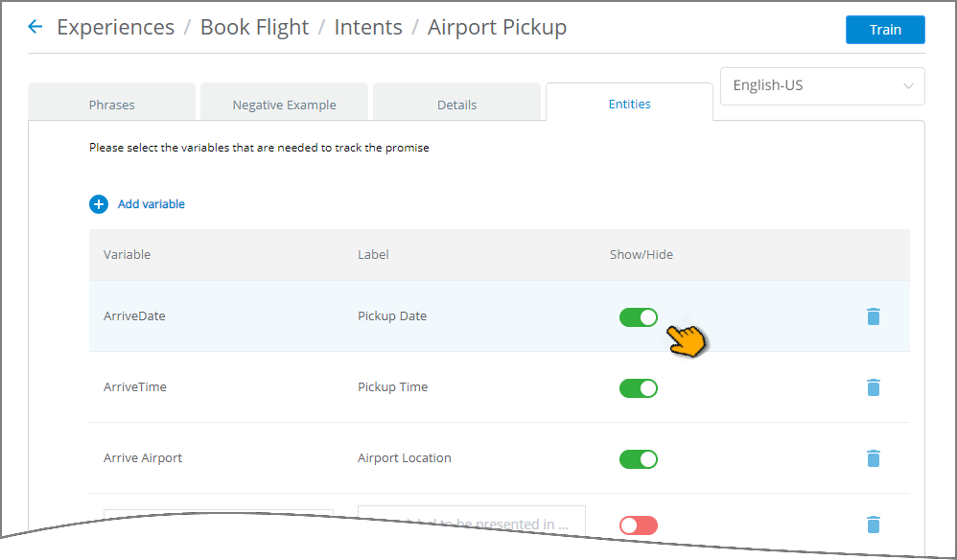This screenshot has width=957, height=560.
Task: Toggle Show/Hide for Airport Location
Action: (x=639, y=458)
